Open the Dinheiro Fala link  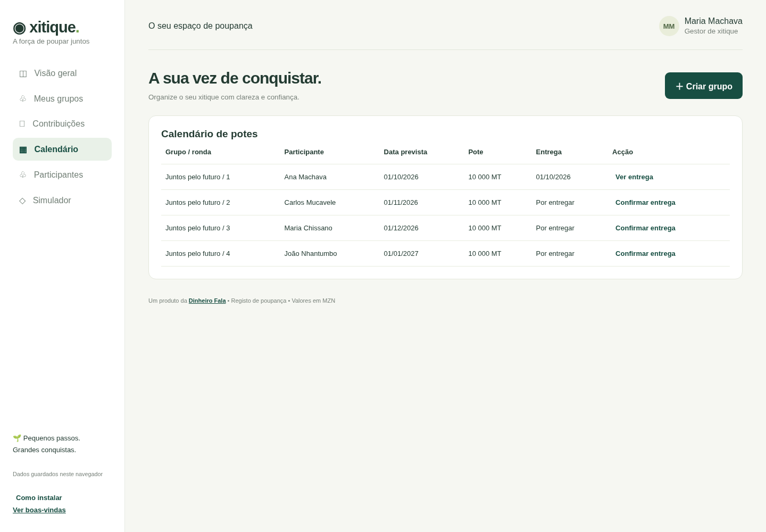pyautogui.click(x=207, y=301)
